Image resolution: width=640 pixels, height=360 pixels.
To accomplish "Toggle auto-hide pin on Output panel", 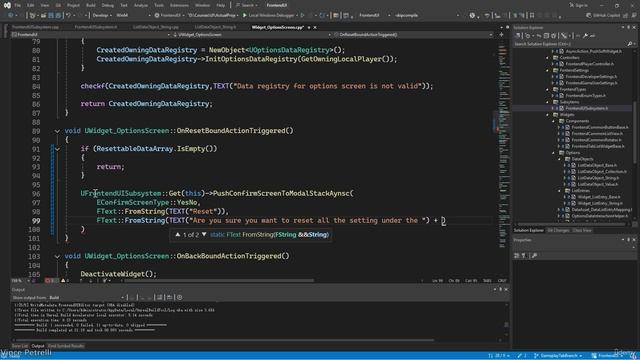I will click(501, 289).
